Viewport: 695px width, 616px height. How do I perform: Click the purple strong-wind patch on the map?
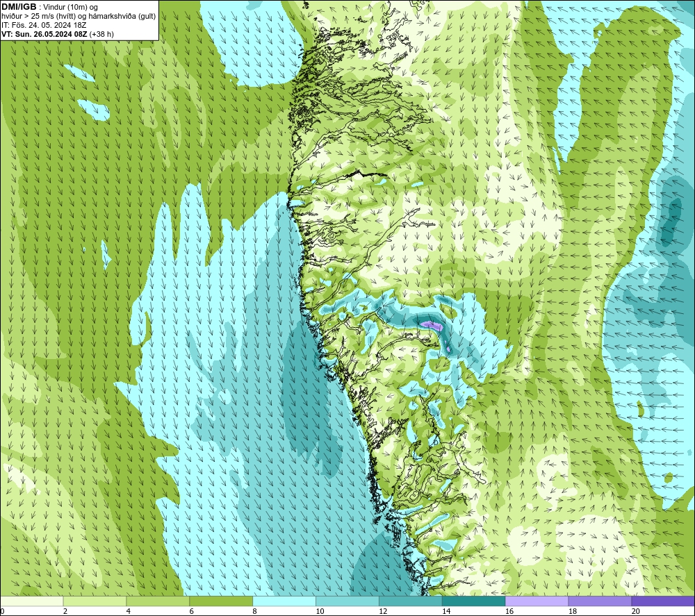tap(432, 326)
